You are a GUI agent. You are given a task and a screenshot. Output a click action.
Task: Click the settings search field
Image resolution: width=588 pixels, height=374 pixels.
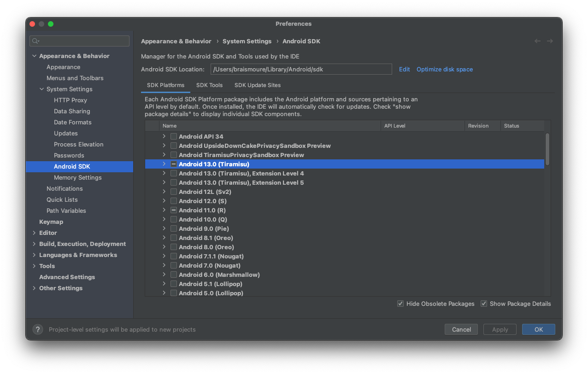coord(79,41)
